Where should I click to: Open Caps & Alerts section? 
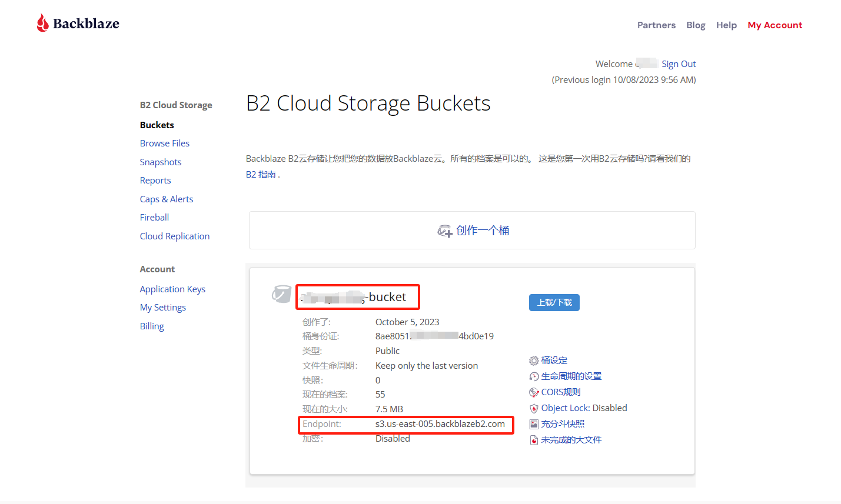pos(167,199)
